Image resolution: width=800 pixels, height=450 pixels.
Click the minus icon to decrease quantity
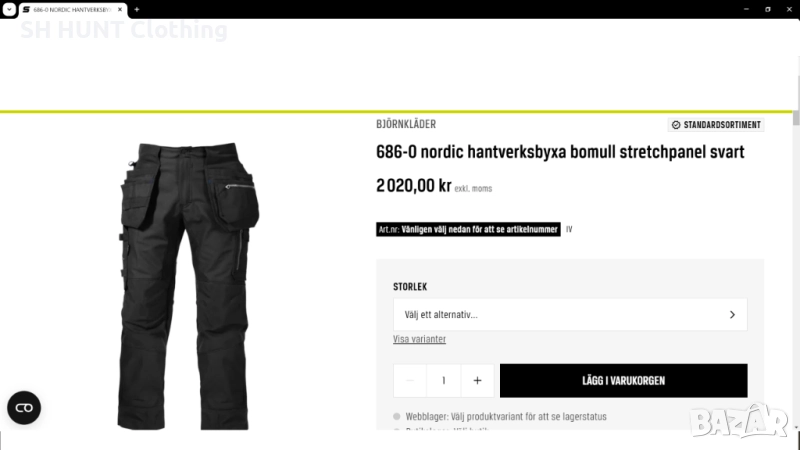410,381
